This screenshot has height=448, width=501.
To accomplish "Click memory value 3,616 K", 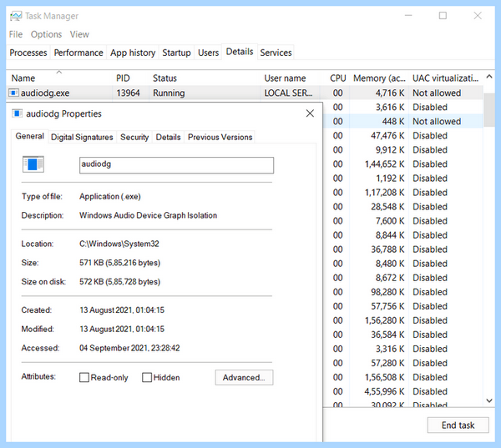I will 389,107.
